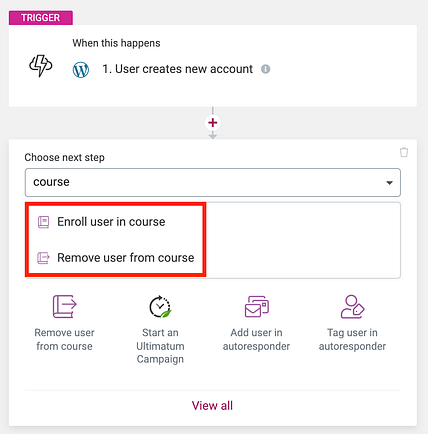Screen dimensions: 428x434
Task: Select the Start an Ultimatum Campaign icon
Action: [160, 306]
